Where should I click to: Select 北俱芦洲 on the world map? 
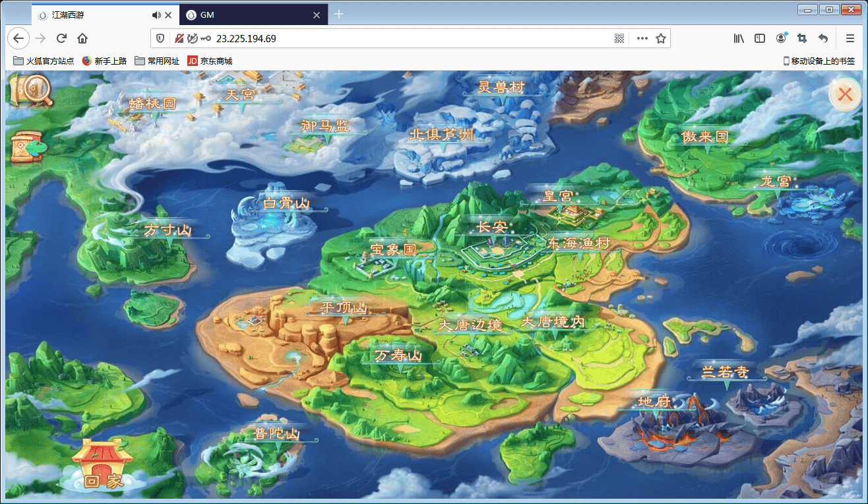tap(441, 135)
